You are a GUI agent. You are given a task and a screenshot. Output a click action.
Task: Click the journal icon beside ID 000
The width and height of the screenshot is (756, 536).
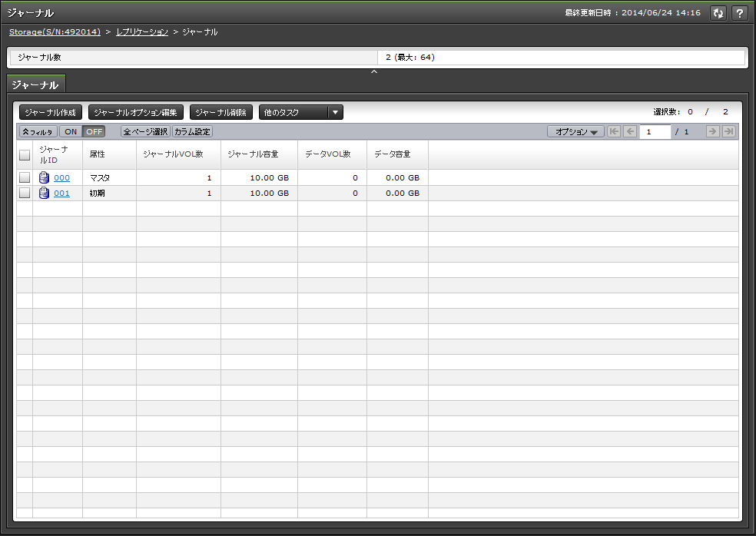(44, 177)
